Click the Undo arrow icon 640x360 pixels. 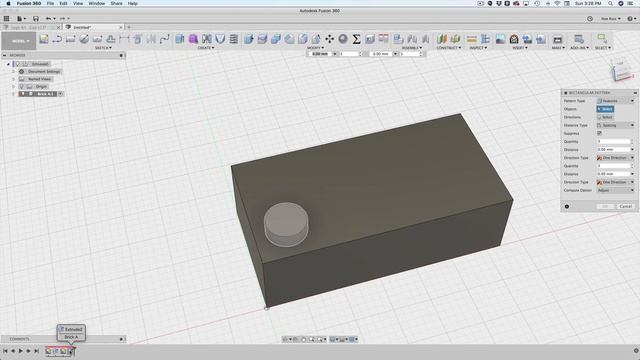tap(49, 18)
